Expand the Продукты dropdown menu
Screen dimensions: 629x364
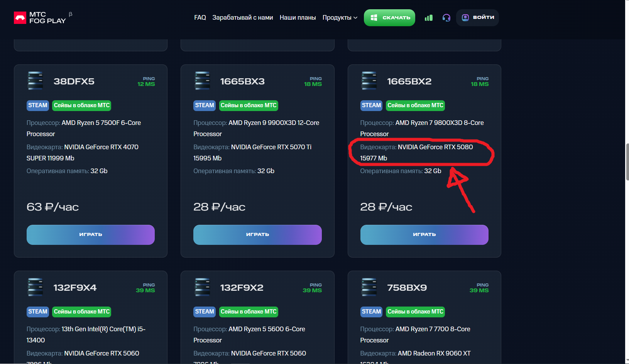point(340,18)
